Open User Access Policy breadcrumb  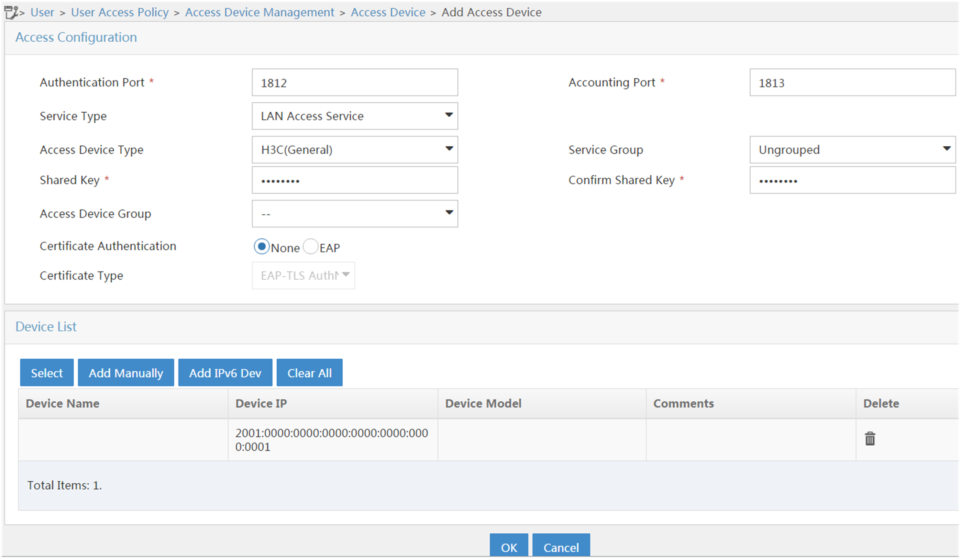click(x=120, y=12)
